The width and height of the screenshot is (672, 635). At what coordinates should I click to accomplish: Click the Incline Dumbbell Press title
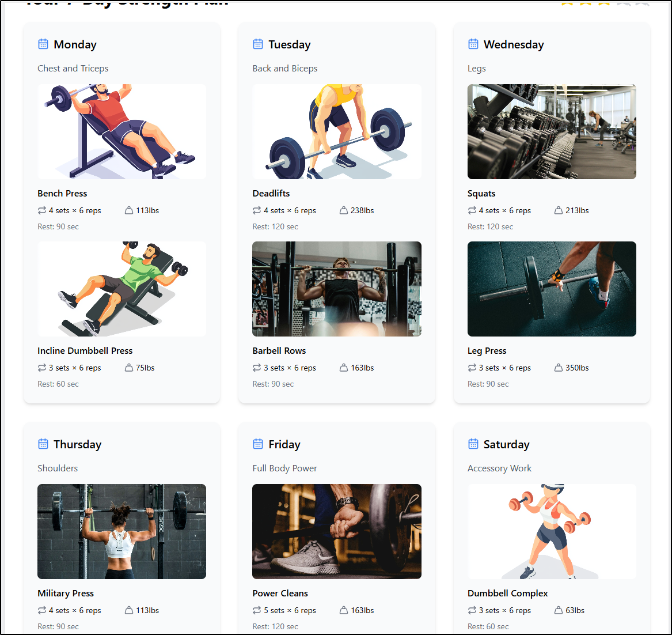coord(85,351)
